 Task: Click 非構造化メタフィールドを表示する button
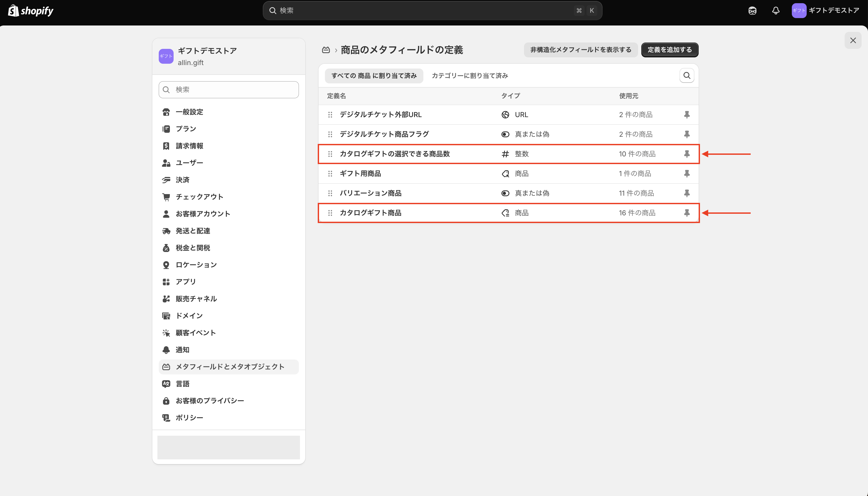point(581,50)
